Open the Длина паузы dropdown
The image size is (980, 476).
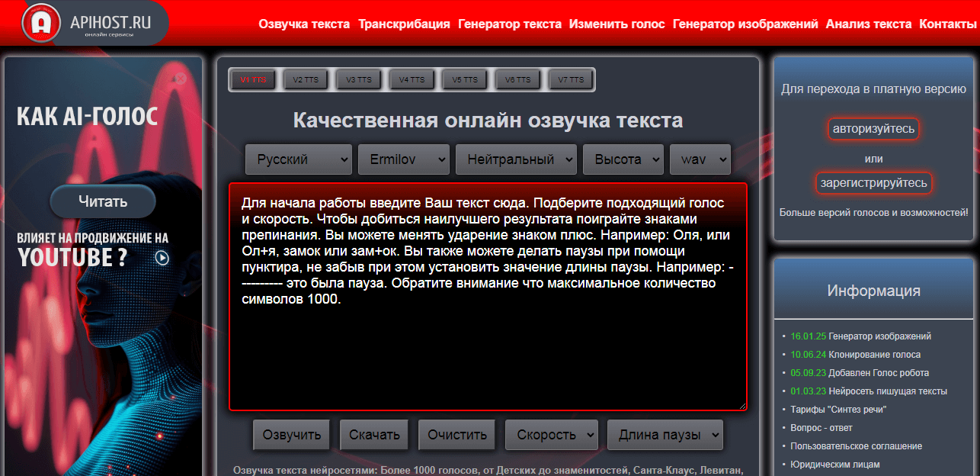(x=665, y=435)
